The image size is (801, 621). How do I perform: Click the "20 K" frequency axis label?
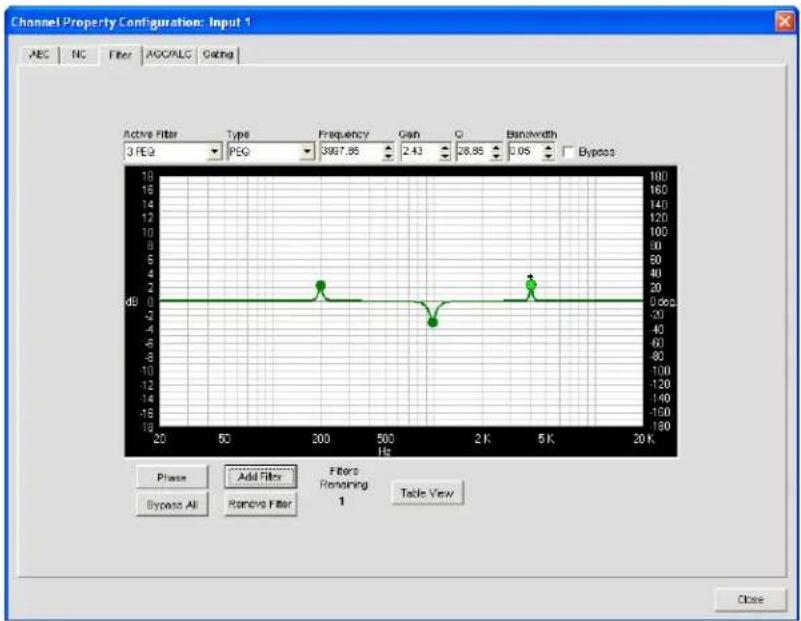pyautogui.click(x=644, y=439)
